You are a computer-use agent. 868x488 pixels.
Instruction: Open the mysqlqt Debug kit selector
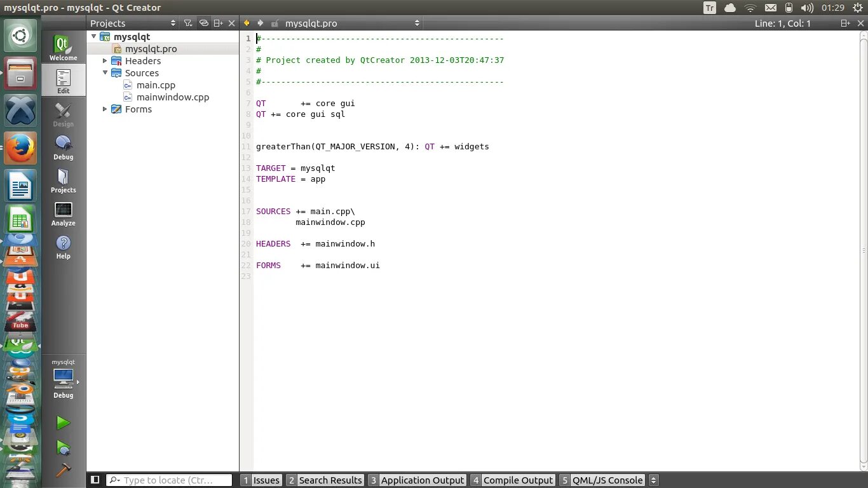(x=63, y=379)
